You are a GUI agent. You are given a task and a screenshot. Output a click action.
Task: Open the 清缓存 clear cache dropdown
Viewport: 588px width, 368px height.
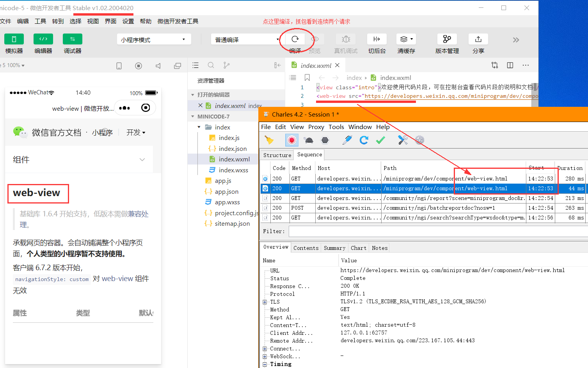[x=406, y=39]
